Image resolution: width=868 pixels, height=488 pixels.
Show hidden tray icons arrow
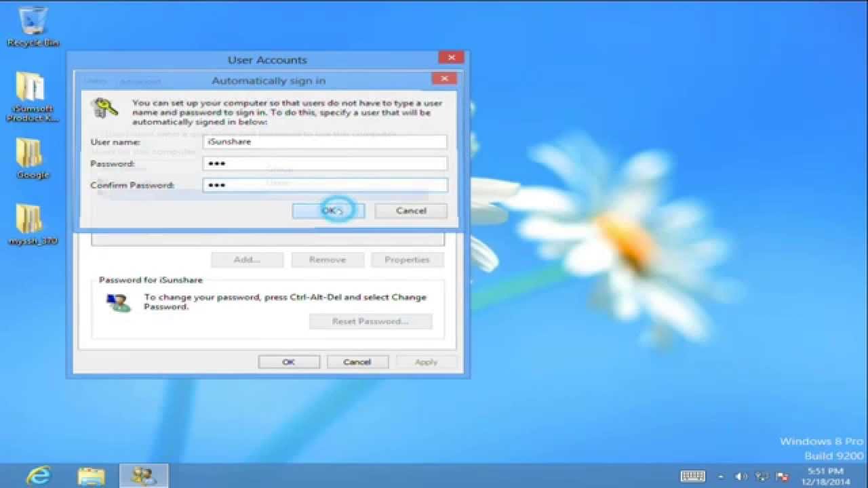tap(721, 477)
